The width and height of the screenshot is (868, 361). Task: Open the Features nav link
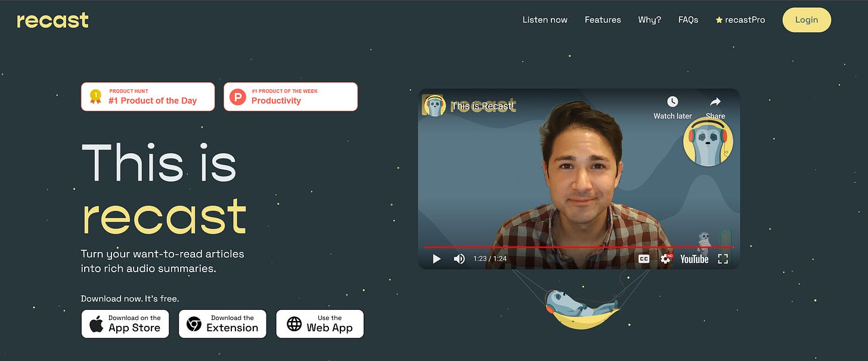coord(603,20)
